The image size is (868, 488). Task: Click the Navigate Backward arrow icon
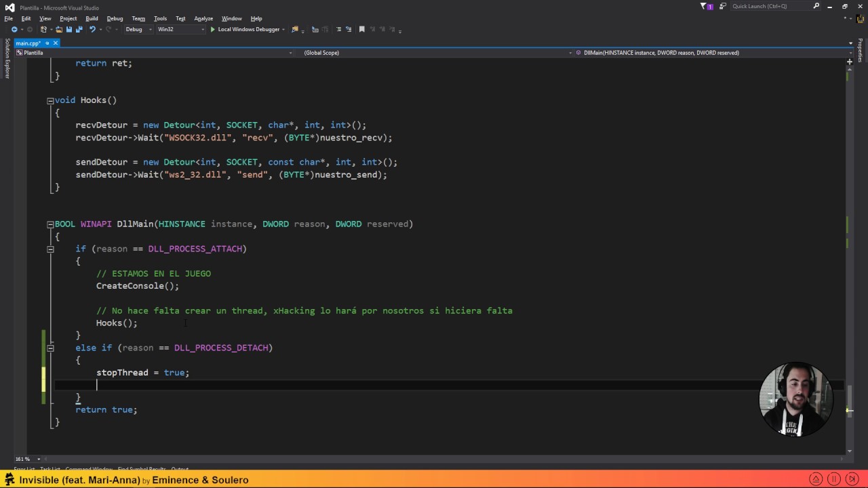point(14,29)
